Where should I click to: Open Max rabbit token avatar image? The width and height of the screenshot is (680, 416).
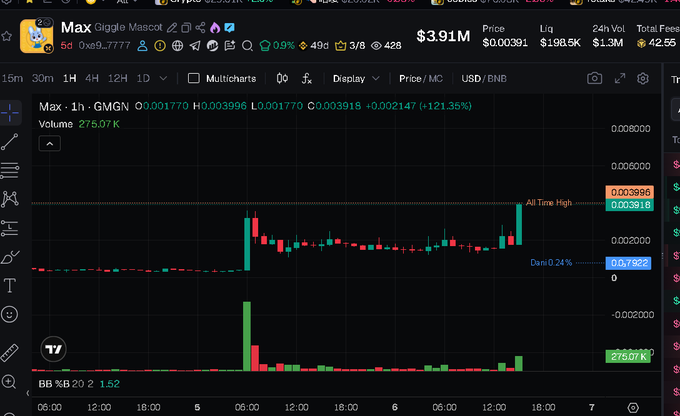(37, 36)
